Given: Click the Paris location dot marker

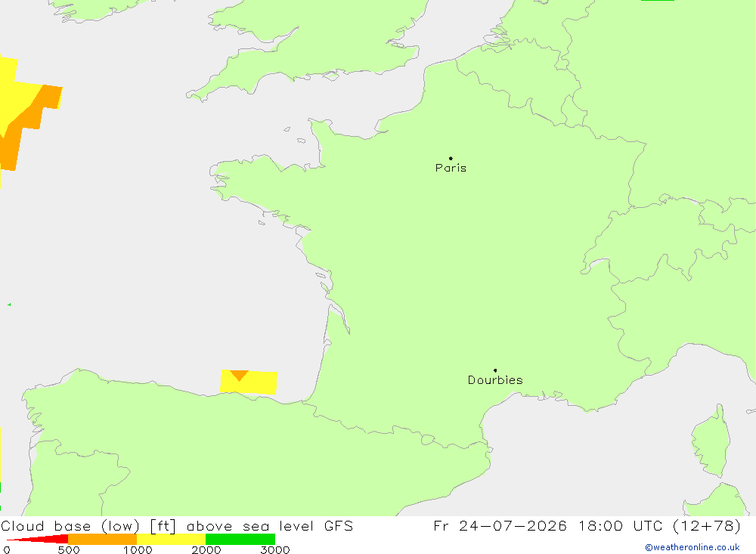Looking at the screenshot, I should (451, 158).
